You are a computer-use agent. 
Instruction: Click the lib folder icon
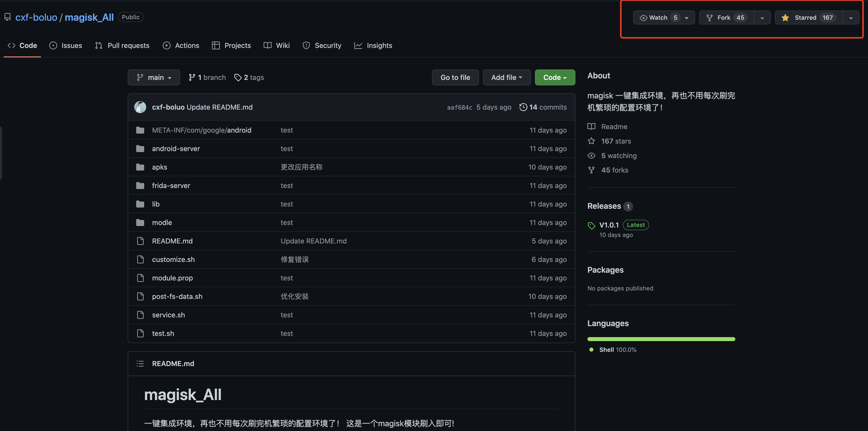(x=140, y=204)
